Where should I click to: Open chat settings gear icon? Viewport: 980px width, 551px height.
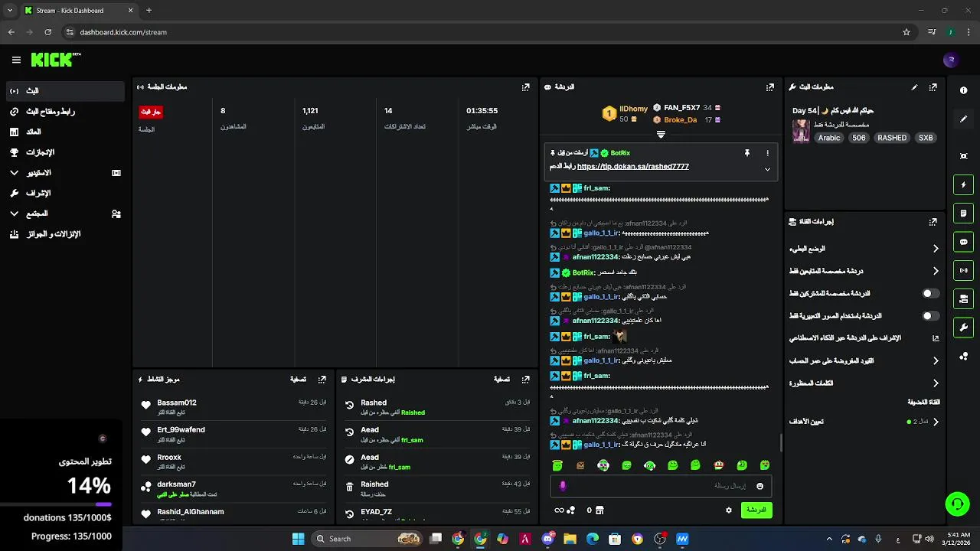pos(729,510)
